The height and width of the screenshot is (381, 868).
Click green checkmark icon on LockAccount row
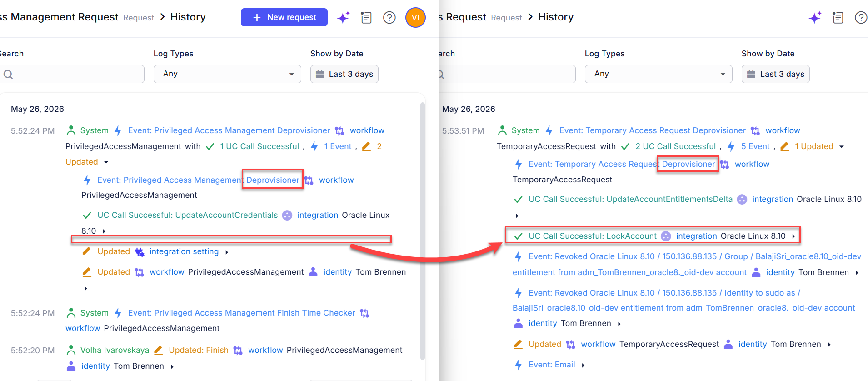coord(518,236)
